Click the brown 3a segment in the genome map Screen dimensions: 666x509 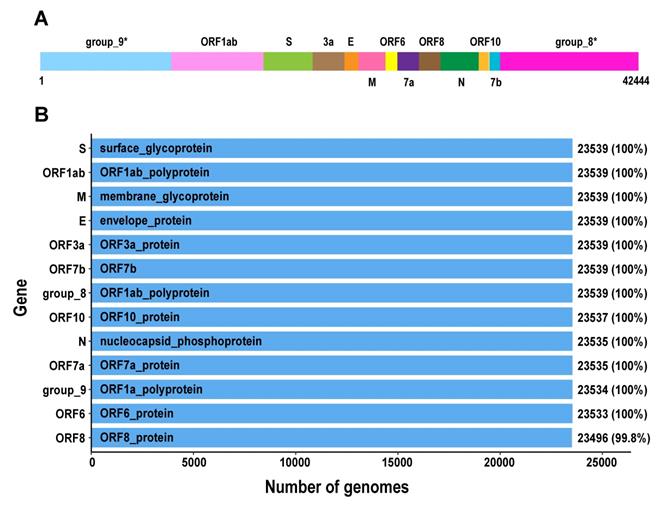[x=328, y=61]
